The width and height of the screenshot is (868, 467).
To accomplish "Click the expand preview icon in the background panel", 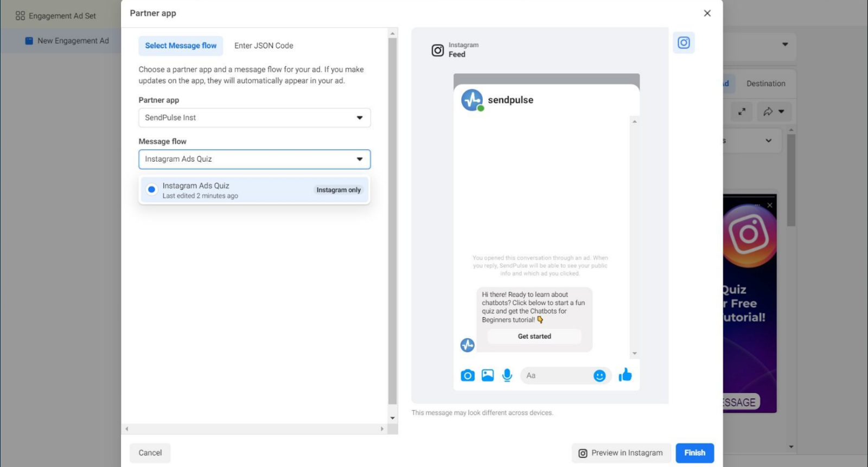I will (x=742, y=112).
